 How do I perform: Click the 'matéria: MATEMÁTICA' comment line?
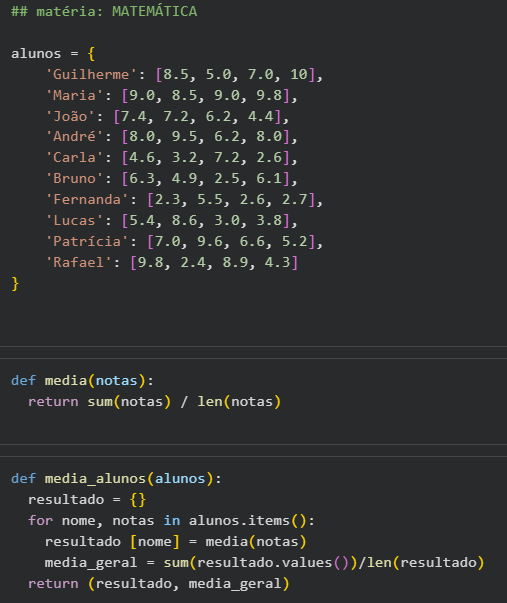click(104, 11)
